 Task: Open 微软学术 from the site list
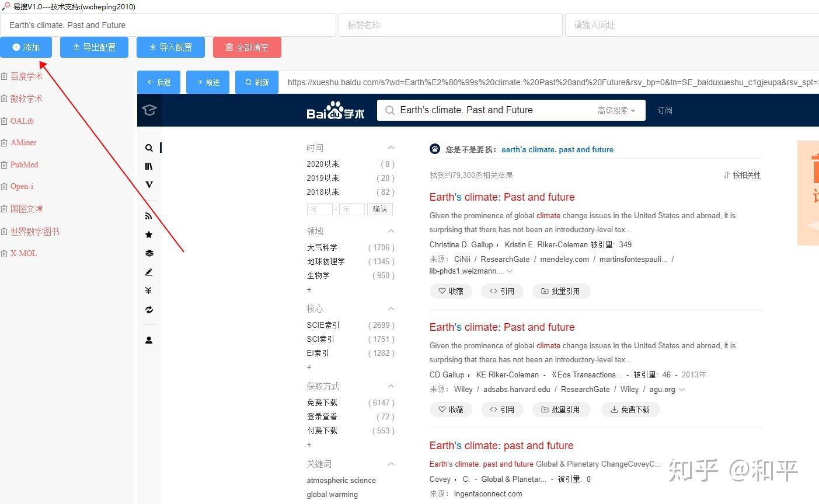point(27,99)
